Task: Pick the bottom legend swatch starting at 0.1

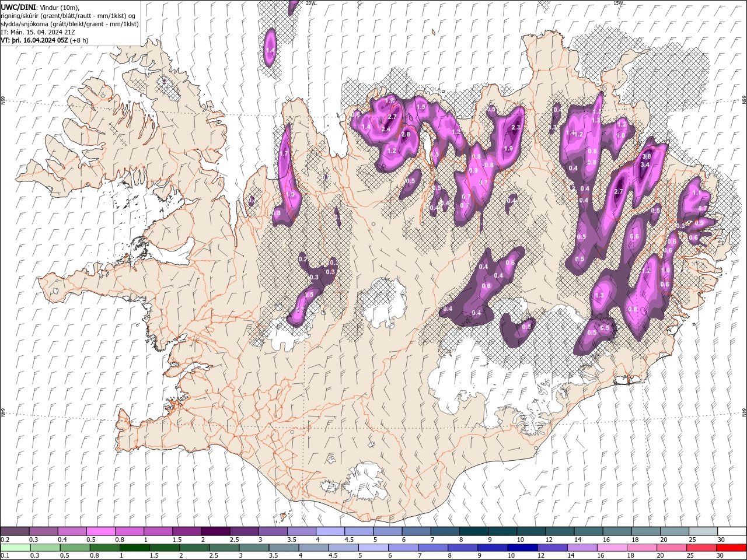Action: (15, 548)
